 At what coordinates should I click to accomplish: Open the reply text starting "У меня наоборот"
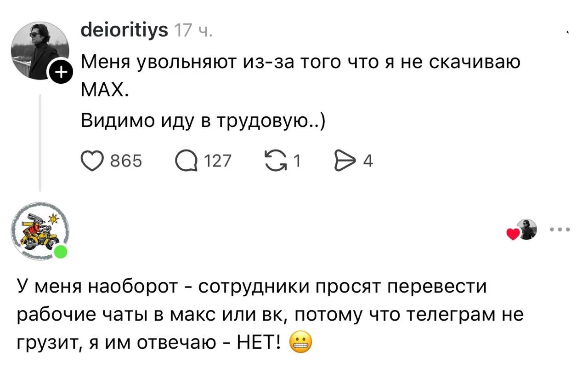coord(270,315)
